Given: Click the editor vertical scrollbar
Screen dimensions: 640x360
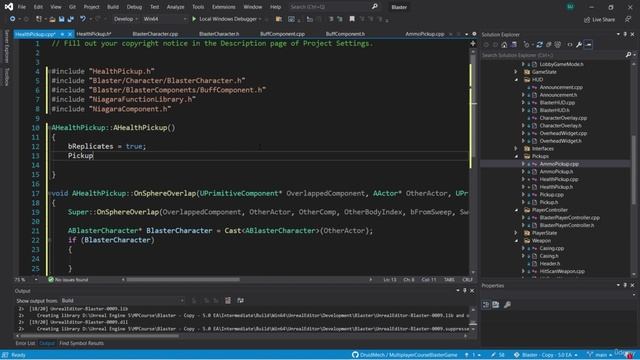Looking at the screenshot, I should (x=473, y=161).
